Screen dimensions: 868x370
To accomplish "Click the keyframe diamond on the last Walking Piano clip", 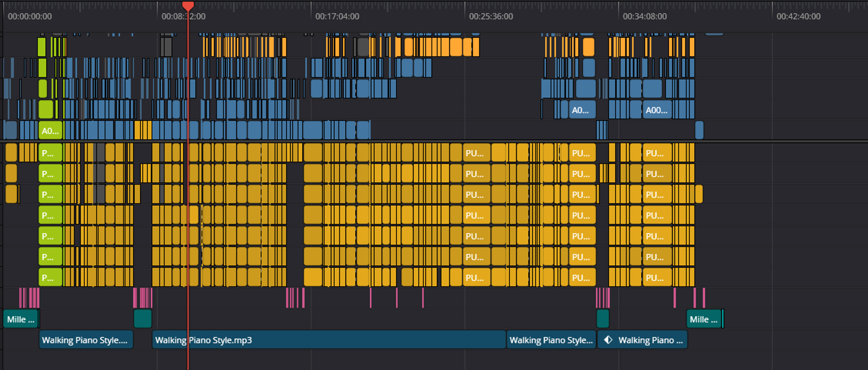I will click(608, 340).
